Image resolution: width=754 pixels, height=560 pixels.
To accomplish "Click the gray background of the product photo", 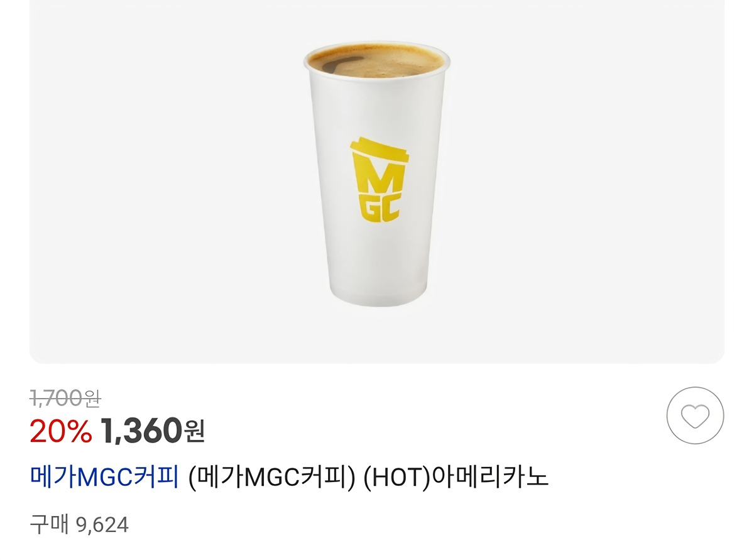I will [x=157, y=189].
